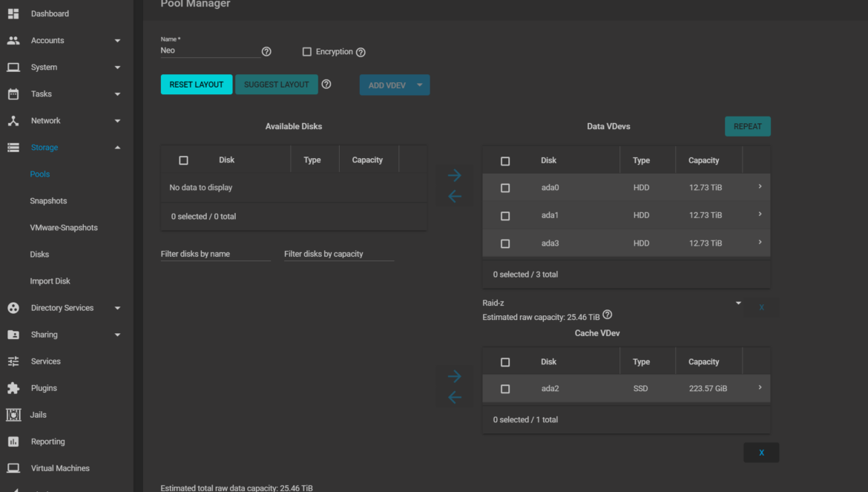
Task: Show help for estimated raw capacity
Action: coord(608,315)
